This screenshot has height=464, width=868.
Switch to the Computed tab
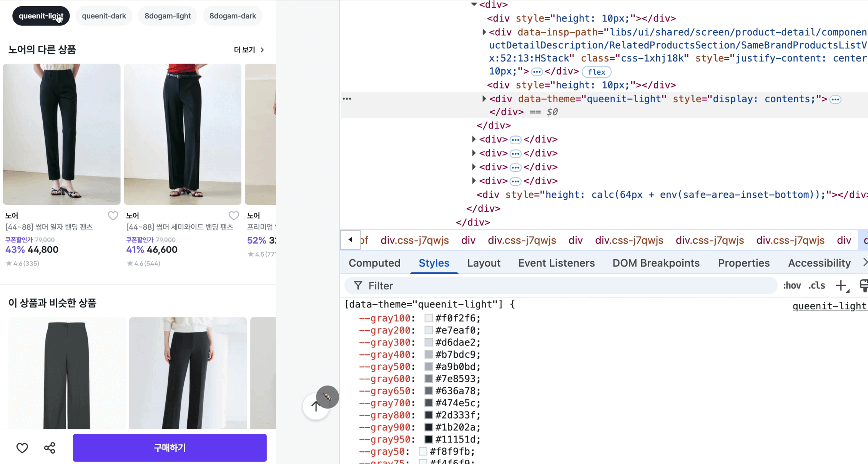pos(374,263)
